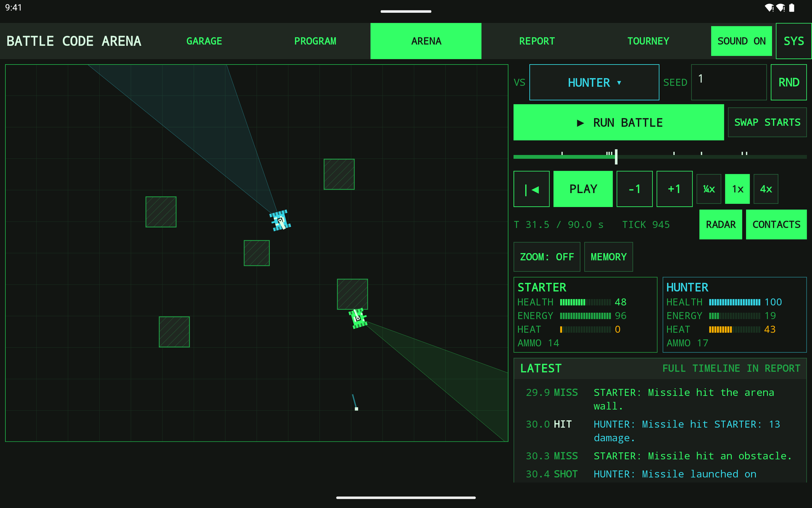Select the ARENA tab
Viewport: 812px width, 508px height.
tap(425, 41)
